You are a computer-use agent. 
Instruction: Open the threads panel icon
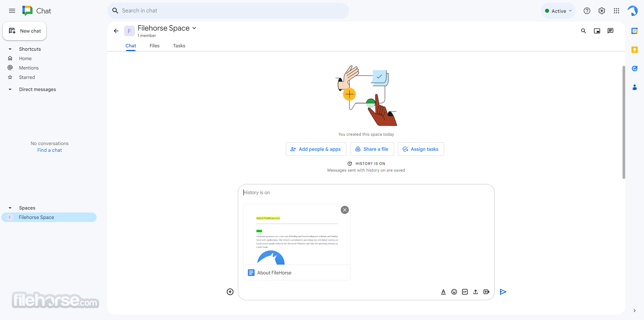610,31
